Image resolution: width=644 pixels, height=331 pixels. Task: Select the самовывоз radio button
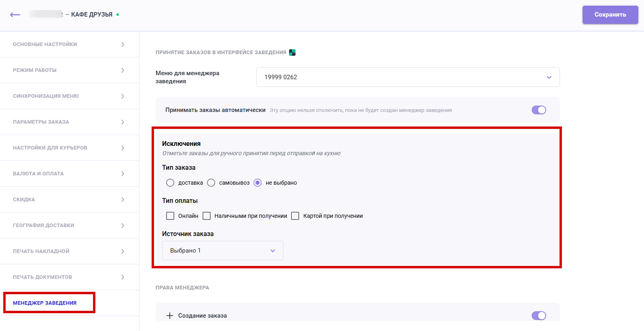click(x=211, y=183)
